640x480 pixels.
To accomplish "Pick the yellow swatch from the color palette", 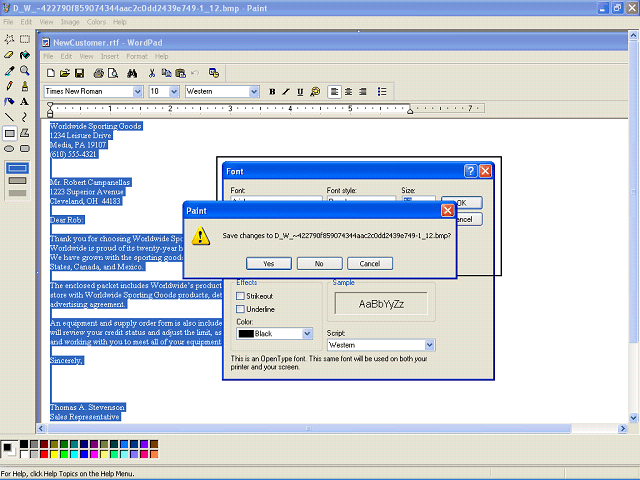I will (54, 454).
